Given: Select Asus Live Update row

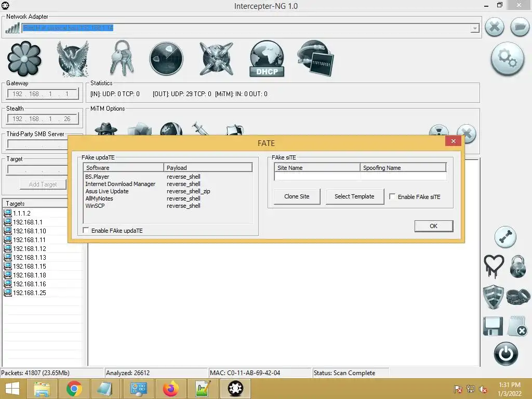Looking at the screenshot, I should (168, 191).
